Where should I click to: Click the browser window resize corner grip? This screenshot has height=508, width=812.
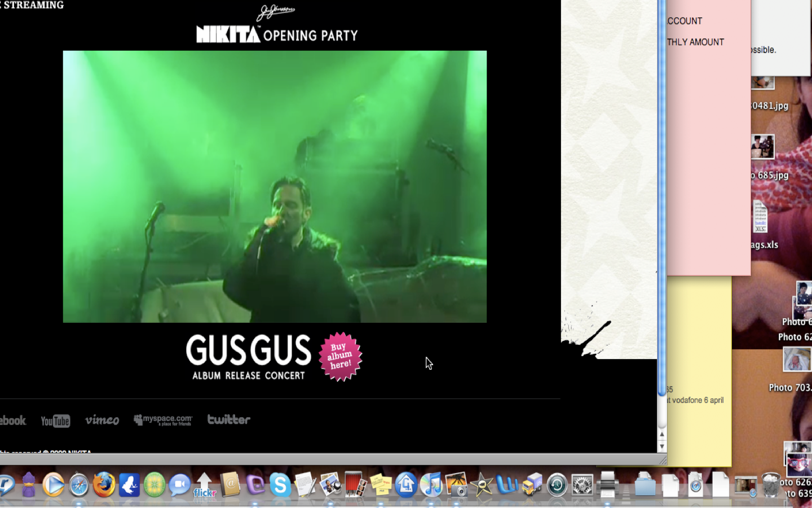click(663, 460)
